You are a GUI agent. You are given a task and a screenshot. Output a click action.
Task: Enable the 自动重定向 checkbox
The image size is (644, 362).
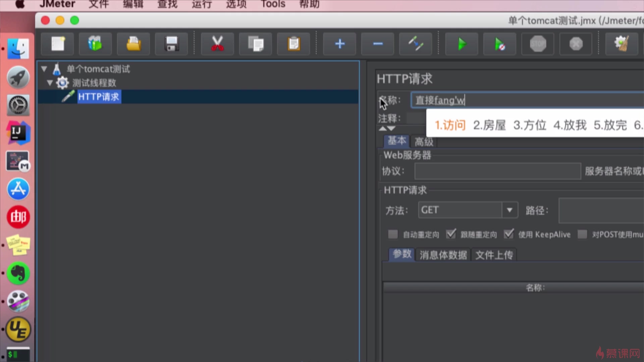393,234
